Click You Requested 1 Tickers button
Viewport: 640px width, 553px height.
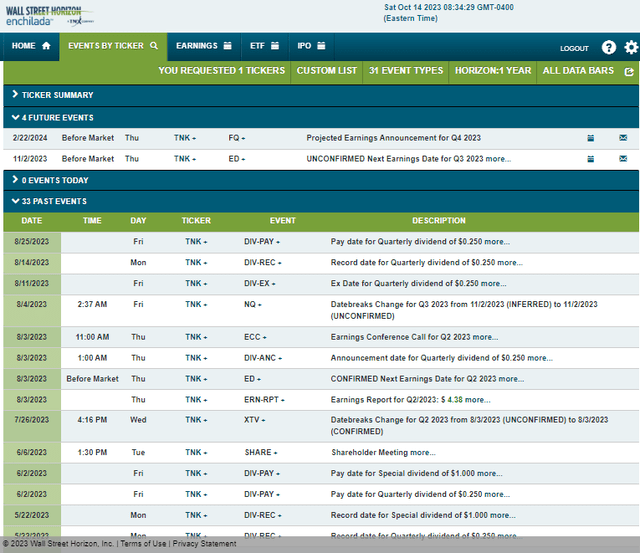tap(222, 71)
